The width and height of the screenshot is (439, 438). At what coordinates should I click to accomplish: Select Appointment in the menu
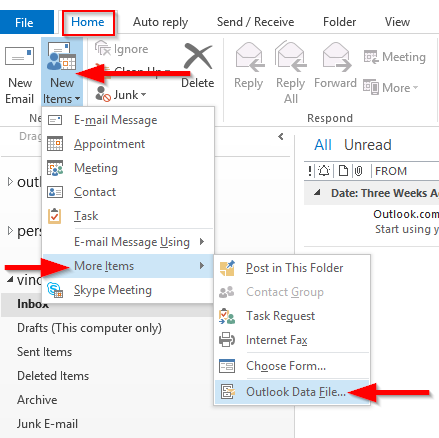point(128,144)
